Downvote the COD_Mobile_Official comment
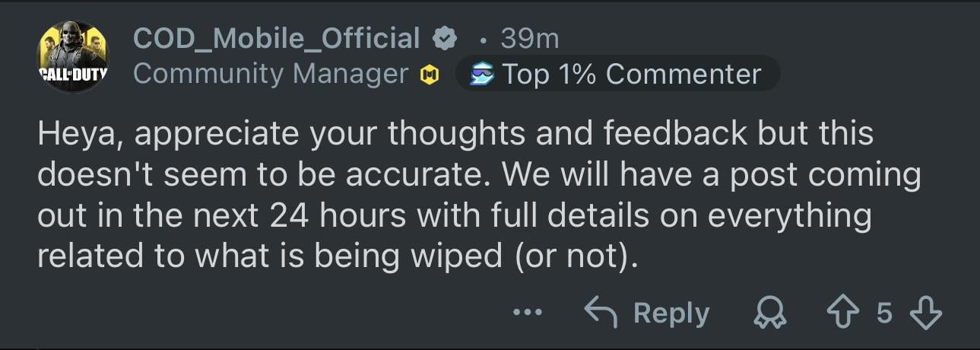Screen dimensions: 980x350 925,313
